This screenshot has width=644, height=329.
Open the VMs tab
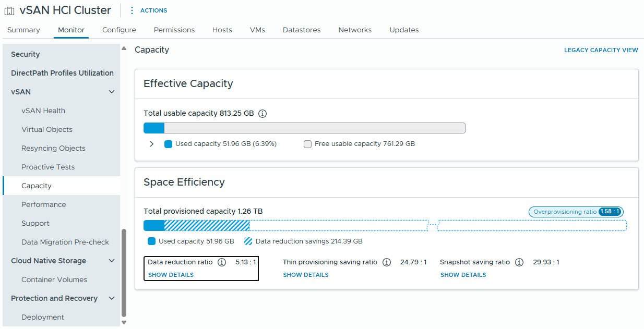257,30
